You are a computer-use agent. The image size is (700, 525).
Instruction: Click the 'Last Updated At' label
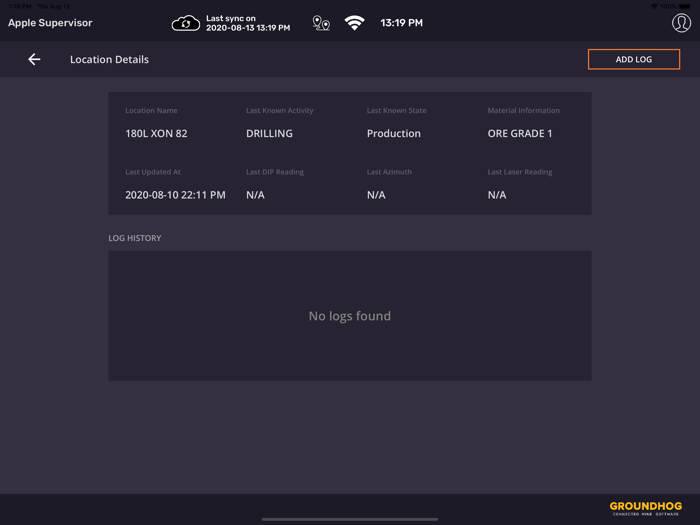tap(153, 172)
